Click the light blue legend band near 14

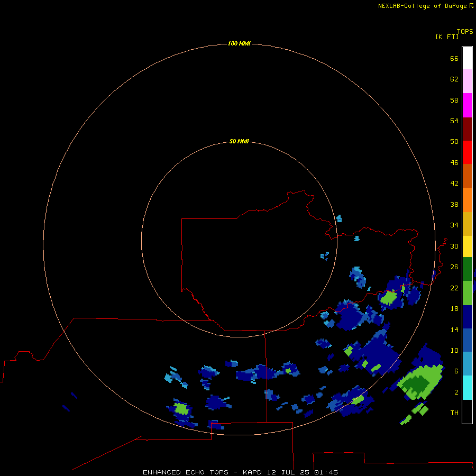tap(467, 363)
